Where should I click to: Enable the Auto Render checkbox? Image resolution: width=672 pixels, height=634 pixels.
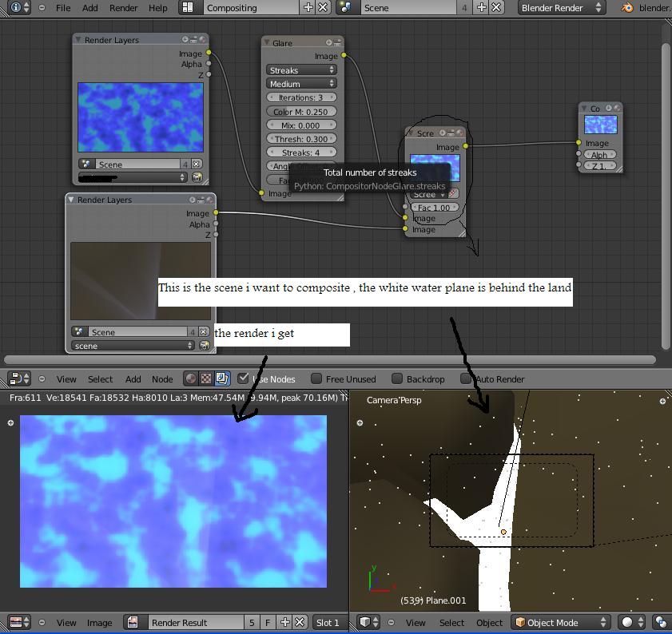pos(465,378)
